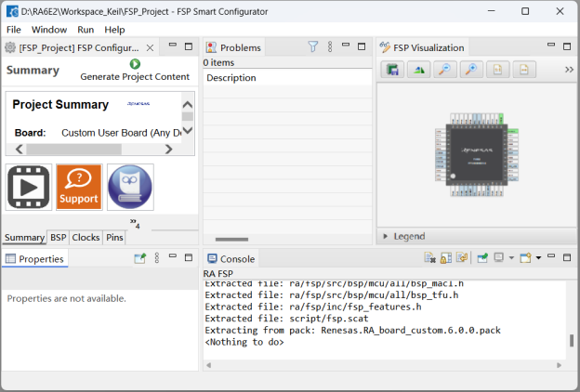Zoom out in FSP Visualization

tap(445, 70)
